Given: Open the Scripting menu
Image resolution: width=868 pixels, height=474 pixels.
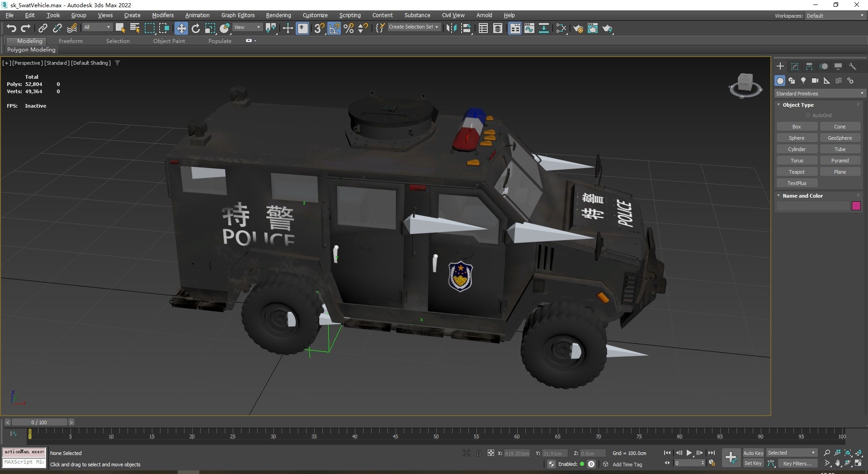Looking at the screenshot, I should point(350,15).
